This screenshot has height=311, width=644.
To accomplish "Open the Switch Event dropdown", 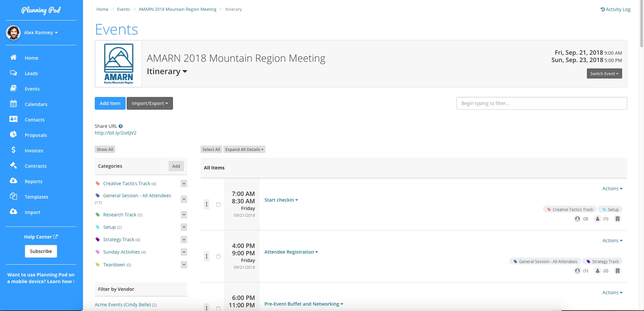I will tap(604, 73).
